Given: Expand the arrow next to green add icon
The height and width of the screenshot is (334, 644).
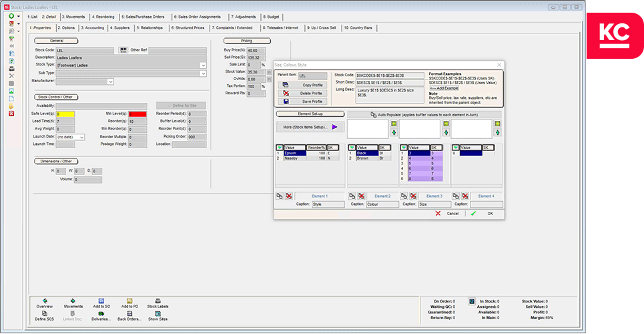Looking at the screenshot, I should click(x=19, y=16).
